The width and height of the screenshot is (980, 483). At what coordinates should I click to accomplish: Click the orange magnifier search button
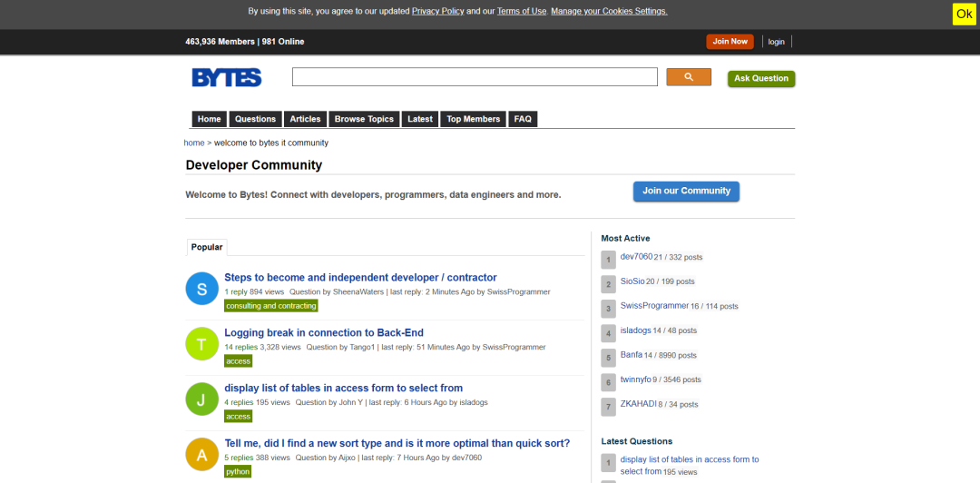(x=689, y=77)
